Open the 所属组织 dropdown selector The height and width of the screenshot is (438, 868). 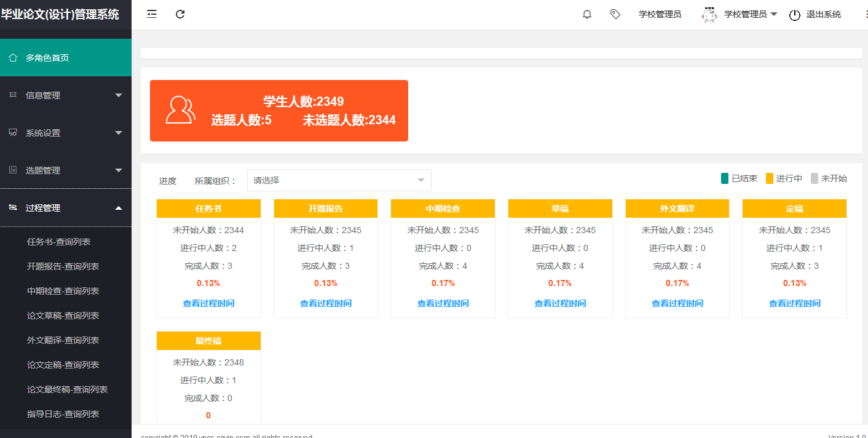(339, 180)
